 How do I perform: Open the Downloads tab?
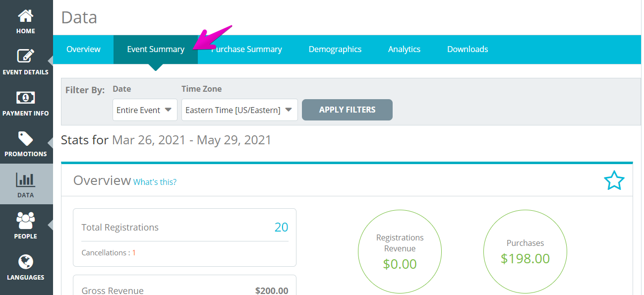[x=468, y=49]
